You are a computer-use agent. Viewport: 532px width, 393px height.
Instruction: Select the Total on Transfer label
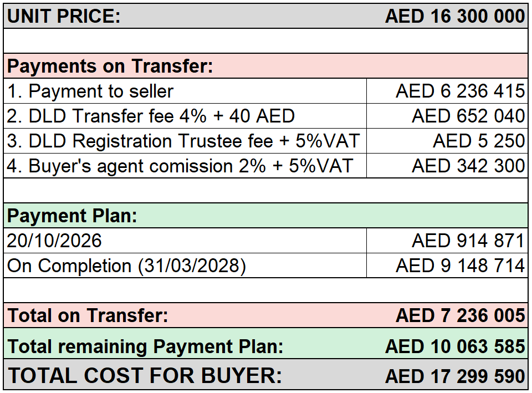coord(88,315)
